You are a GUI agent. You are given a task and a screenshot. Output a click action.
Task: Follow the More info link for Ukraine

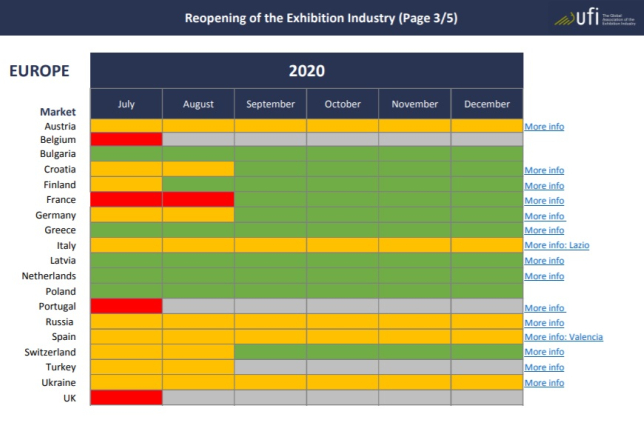pos(544,382)
